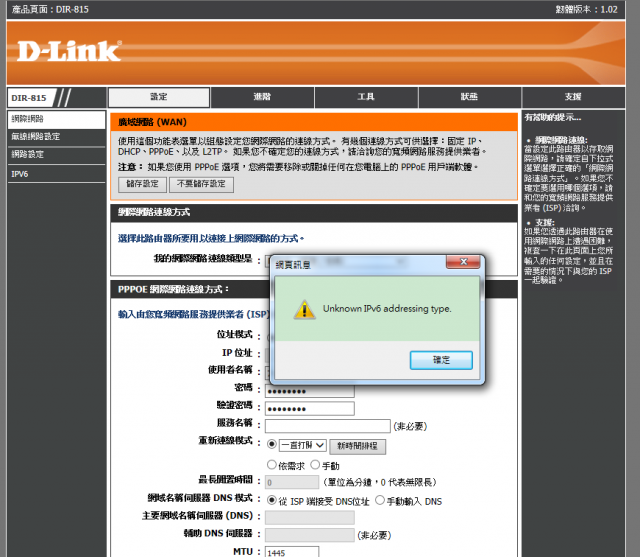Select the 手動輸入 DNS radio button
This screenshot has height=557, width=640.
coord(380,500)
